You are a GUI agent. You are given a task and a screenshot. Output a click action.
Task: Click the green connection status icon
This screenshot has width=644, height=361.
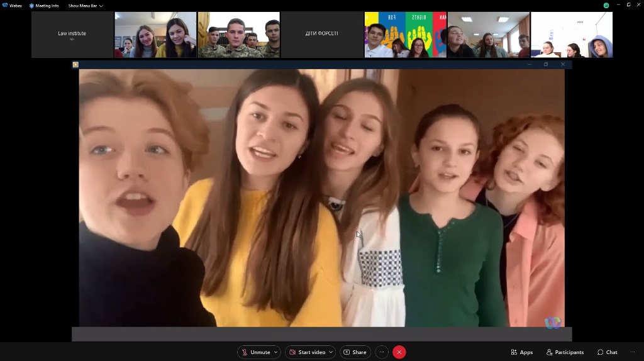pos(606,5)
